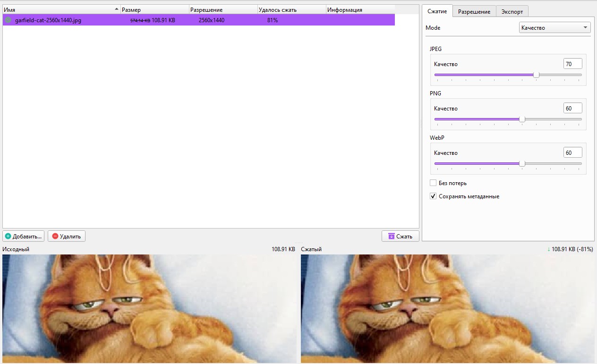This screenshot has height=364, width=597.
Task: Open the Mode dropdown set to Качество
Action: pyautogui.click(x=555, y=28)
